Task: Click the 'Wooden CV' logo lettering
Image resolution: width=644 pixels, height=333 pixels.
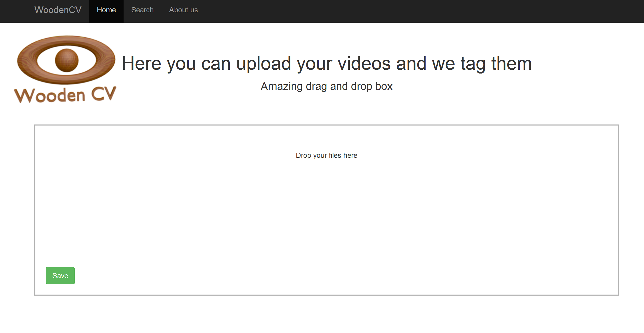Action: pos(65,95)
